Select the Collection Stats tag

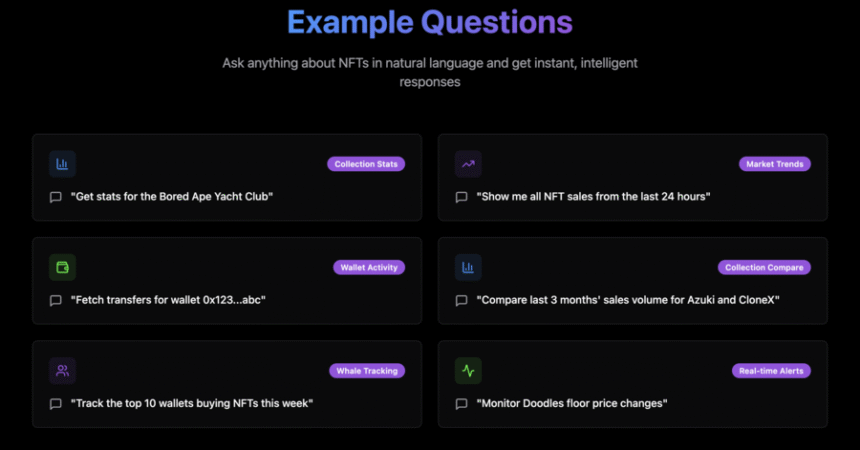pyautogui.click(x=366, y=164)
